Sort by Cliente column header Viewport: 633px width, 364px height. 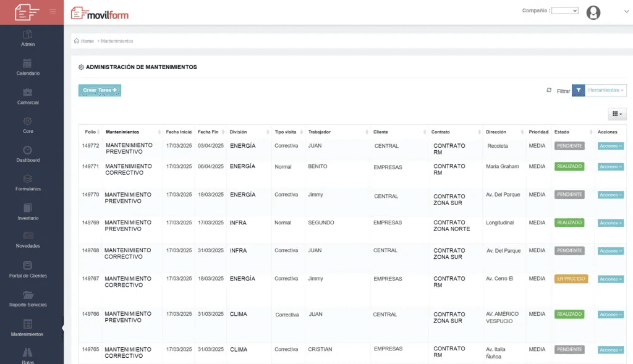tap(399, 132)
